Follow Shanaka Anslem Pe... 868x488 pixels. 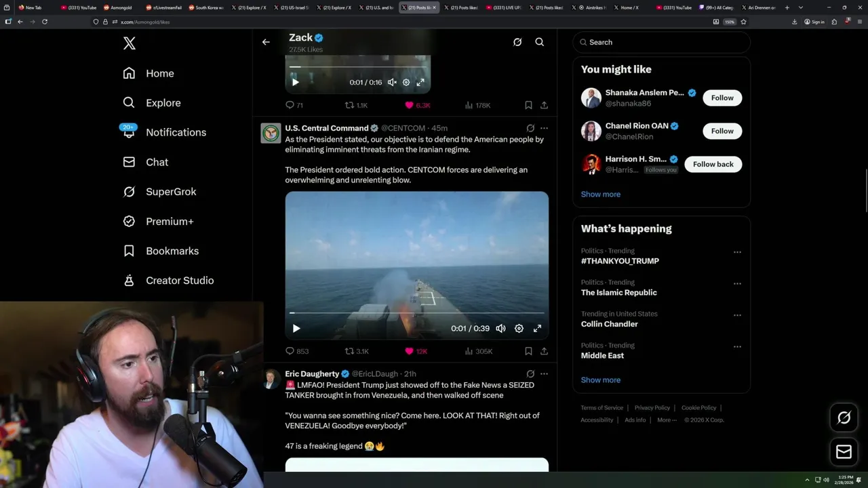click(x=722, y=98)
